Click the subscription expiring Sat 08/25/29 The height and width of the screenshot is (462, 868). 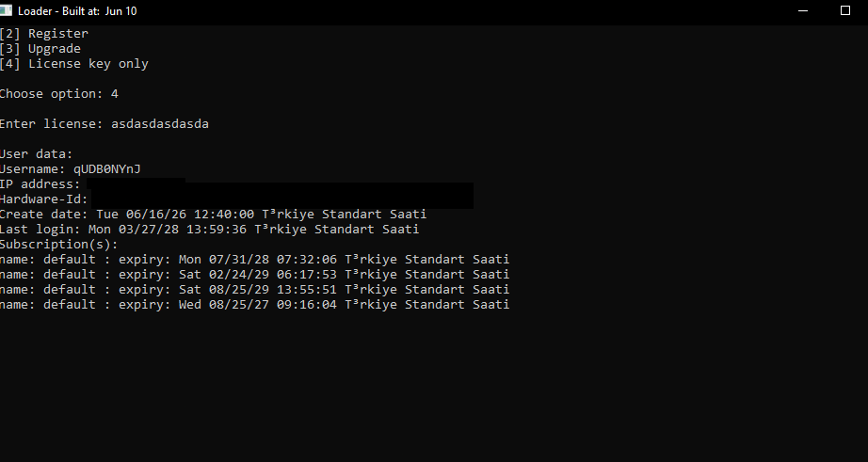(x=254, y=290)
